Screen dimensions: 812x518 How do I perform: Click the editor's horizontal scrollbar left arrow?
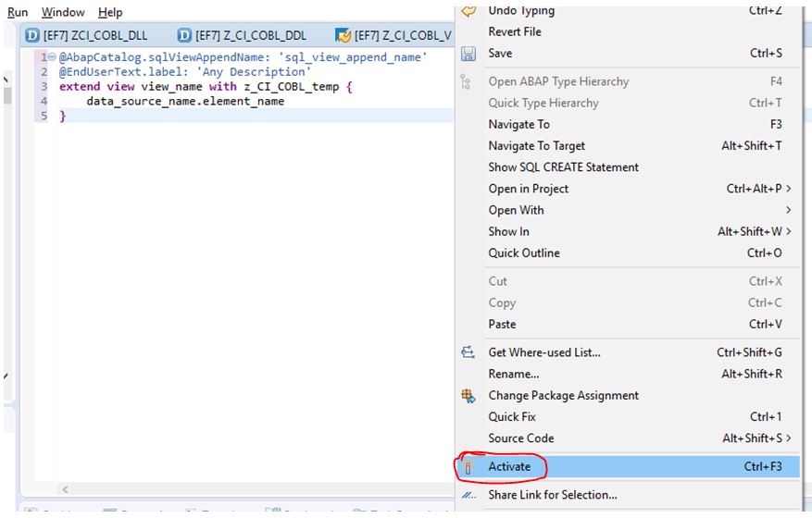pos(65,489)
